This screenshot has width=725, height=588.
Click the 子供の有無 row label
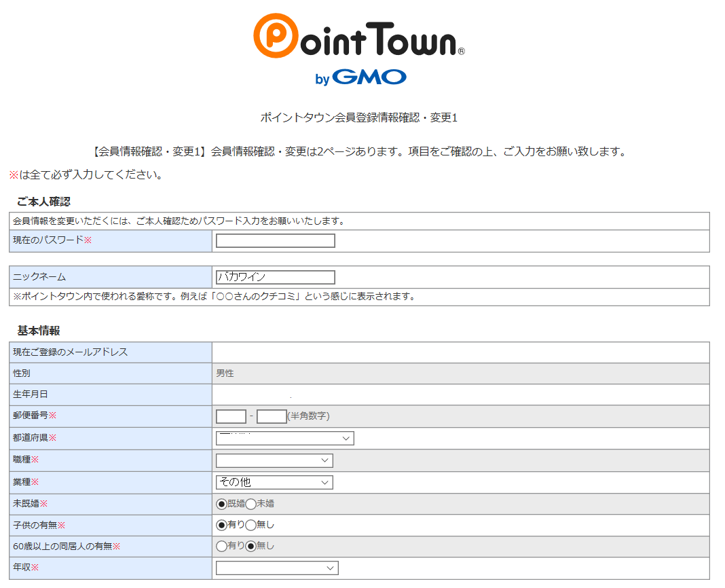click(39, 525)
